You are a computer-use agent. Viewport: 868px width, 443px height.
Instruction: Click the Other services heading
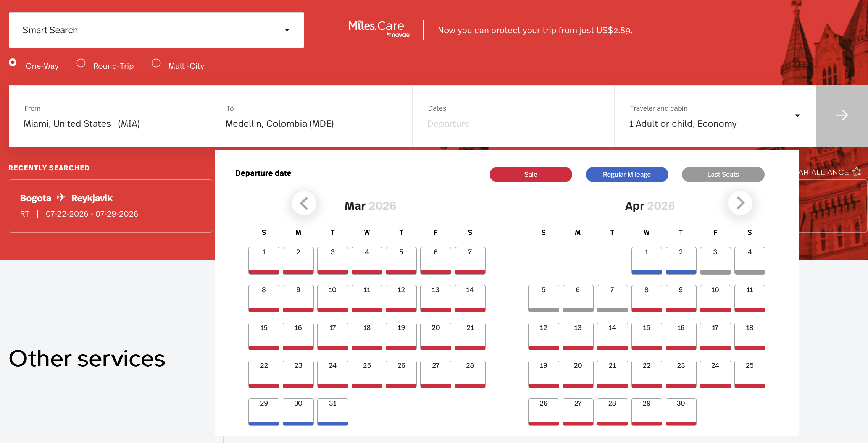point(87,358)
